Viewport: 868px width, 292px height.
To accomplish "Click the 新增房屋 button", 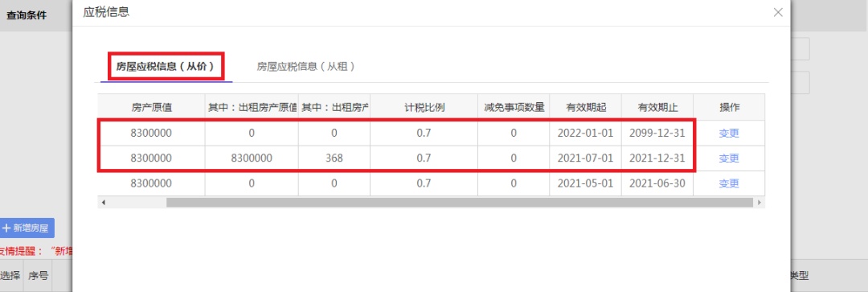I will [x=27, y=228].
